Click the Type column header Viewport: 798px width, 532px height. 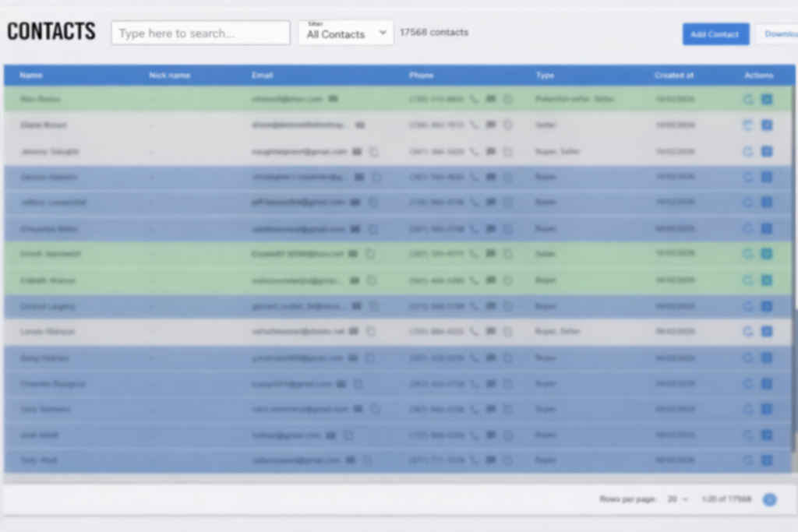point(545,76)
